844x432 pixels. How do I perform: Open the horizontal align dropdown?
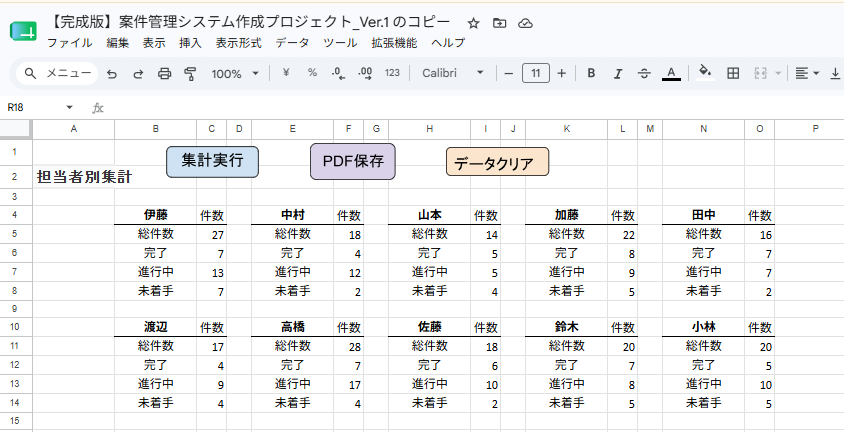[x=807, y=73]
